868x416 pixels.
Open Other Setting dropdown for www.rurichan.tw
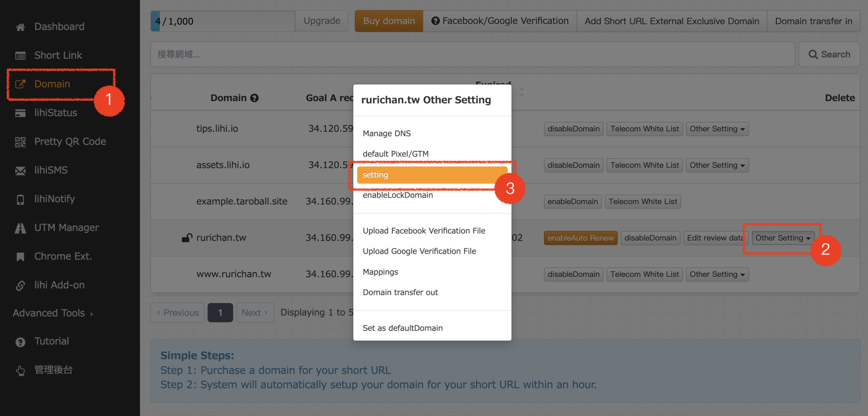pyautogui.click(x=717, y=274)
